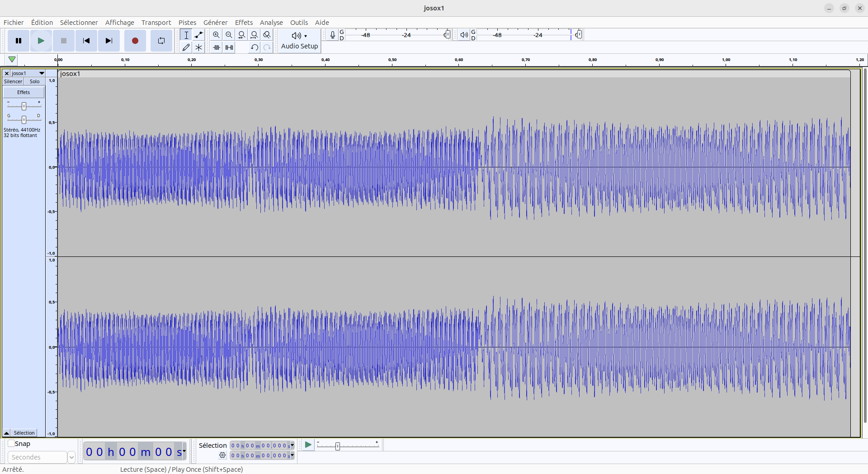Image resolution: width=868 pixels, height=474 pixels.
Task: Toggle the Loop playback button
Action: (161, 41)
